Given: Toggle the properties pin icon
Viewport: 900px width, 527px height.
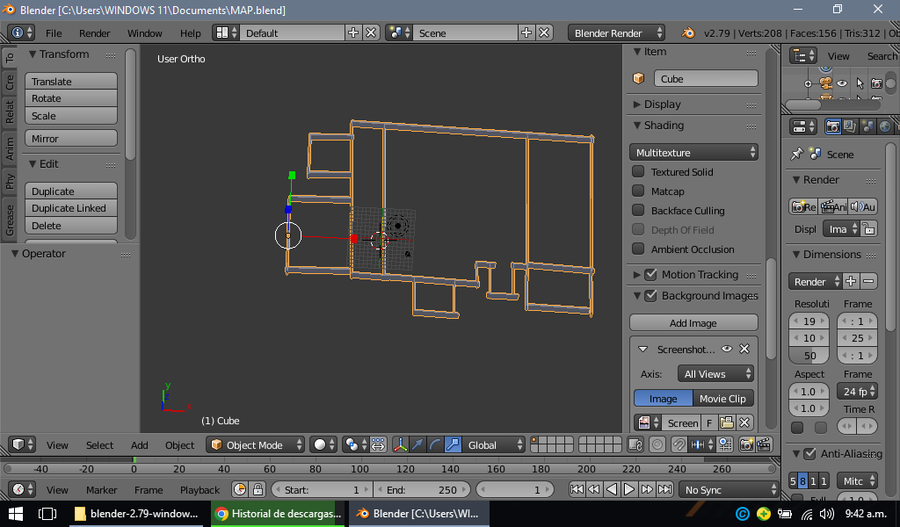Looking at the screenshot, I should tap(796, 154).
